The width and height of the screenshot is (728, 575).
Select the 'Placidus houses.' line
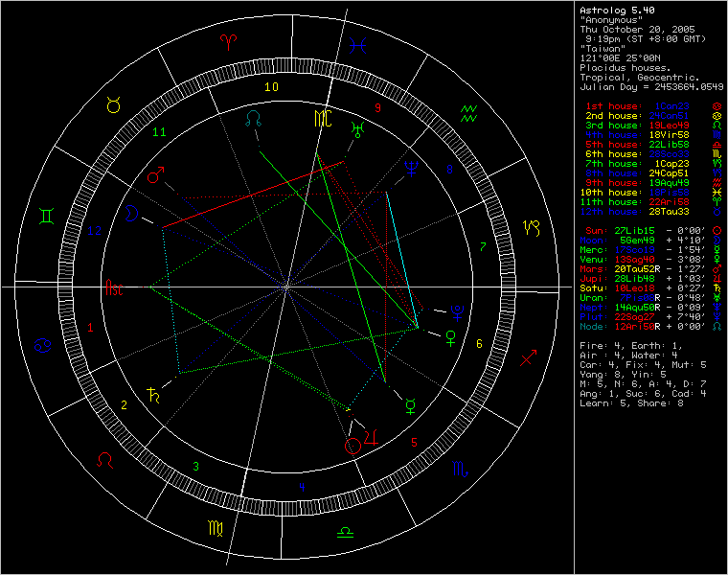(626, 68)
